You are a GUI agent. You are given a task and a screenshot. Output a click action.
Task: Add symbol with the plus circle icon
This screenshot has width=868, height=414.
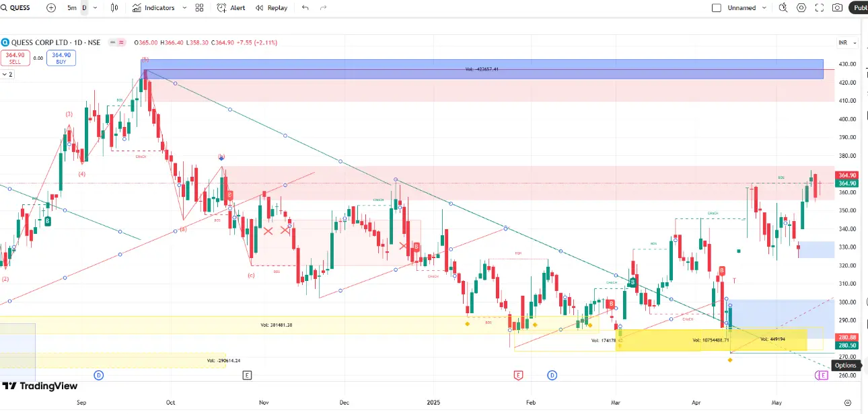pyautogui.click(x=51, y=8)
